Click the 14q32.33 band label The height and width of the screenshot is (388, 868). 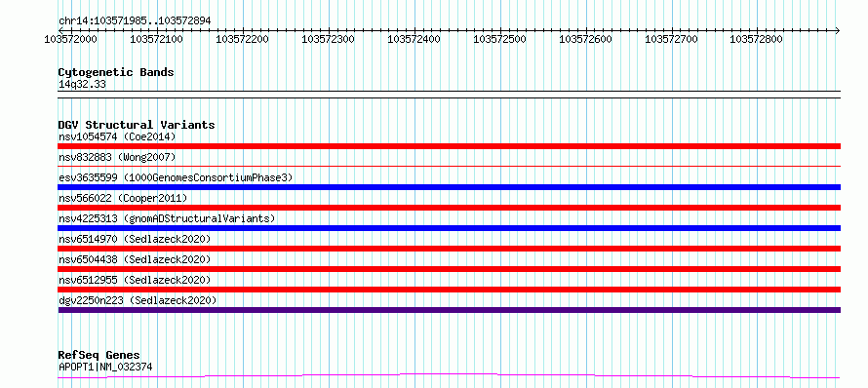pos(82,85)
